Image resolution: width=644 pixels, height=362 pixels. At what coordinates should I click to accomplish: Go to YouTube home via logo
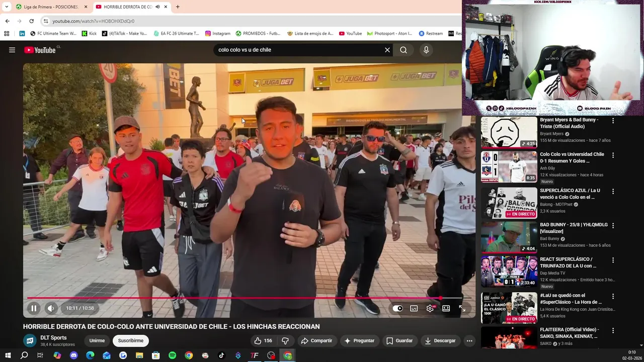pyautogui.click(x=40, y=50)
